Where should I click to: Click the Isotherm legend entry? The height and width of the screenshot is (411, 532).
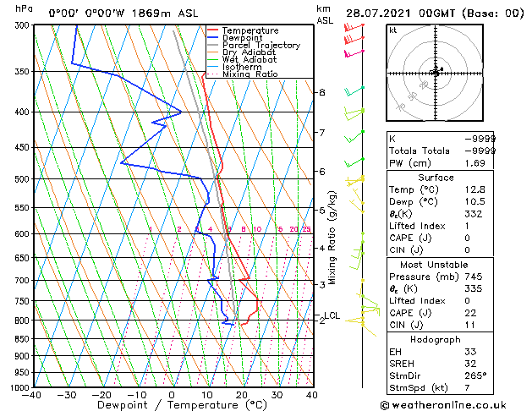click(x=234, y=67)
